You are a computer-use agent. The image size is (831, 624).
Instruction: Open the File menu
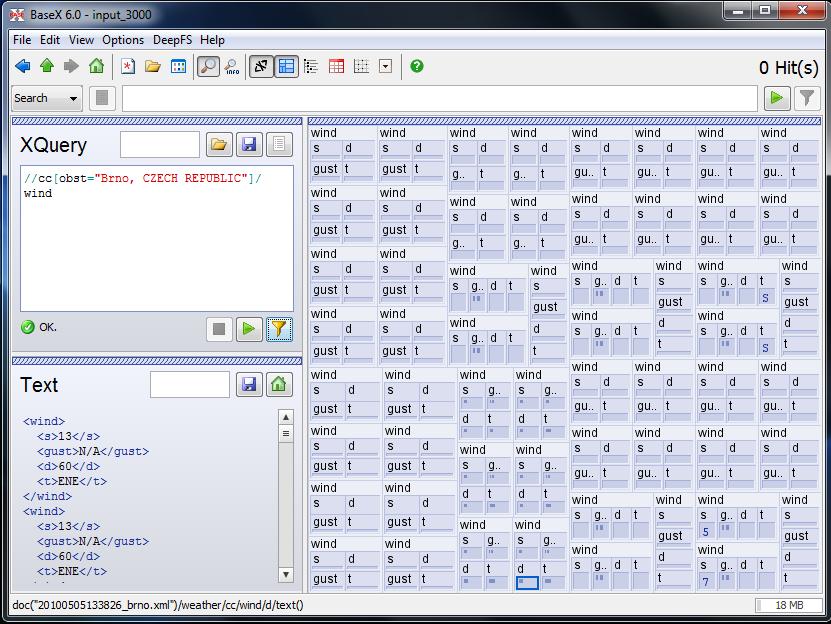(x=22, y=40)
